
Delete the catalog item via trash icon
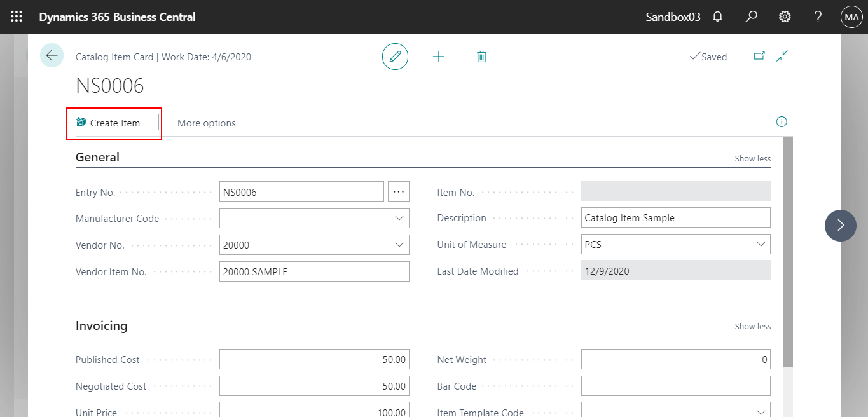click(x=481, y=56)
